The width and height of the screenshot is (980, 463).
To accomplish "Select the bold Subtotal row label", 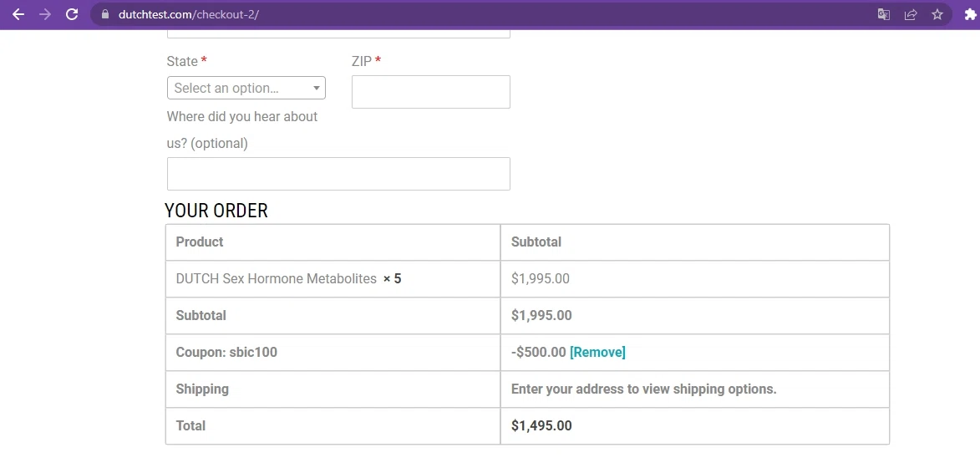I will click(x=201, y=316).
